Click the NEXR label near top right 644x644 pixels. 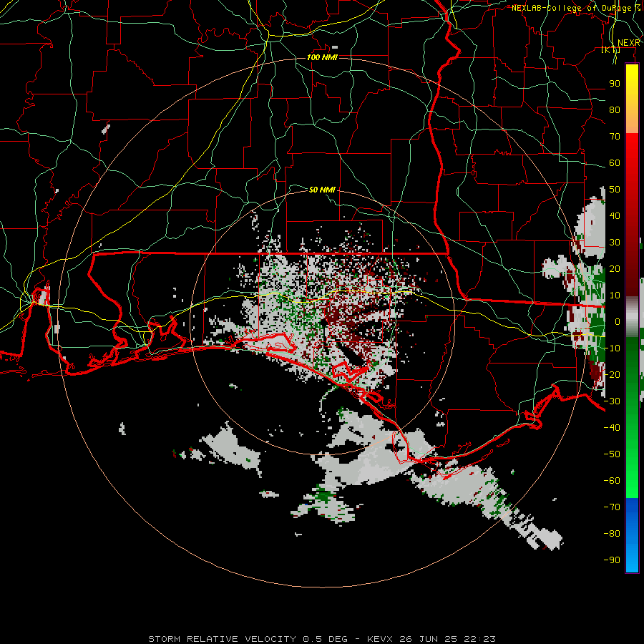click(x=629, y=43)
